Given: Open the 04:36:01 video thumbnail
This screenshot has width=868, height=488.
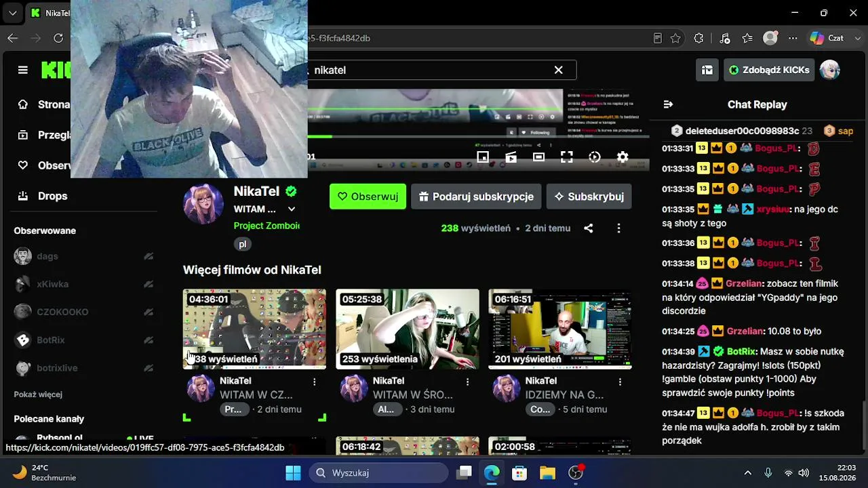Looking at the screenshot, I should [x=254, y=329].
